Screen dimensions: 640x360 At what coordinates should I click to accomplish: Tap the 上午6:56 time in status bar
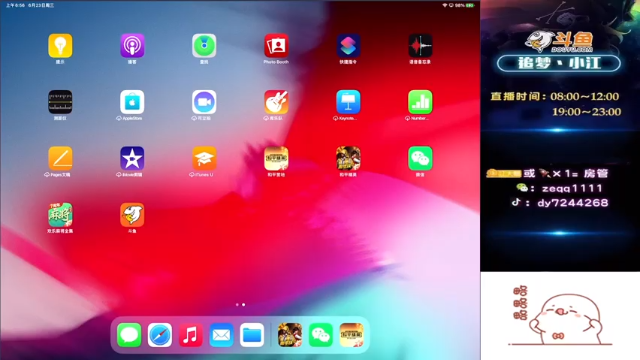tap(16, 5)
